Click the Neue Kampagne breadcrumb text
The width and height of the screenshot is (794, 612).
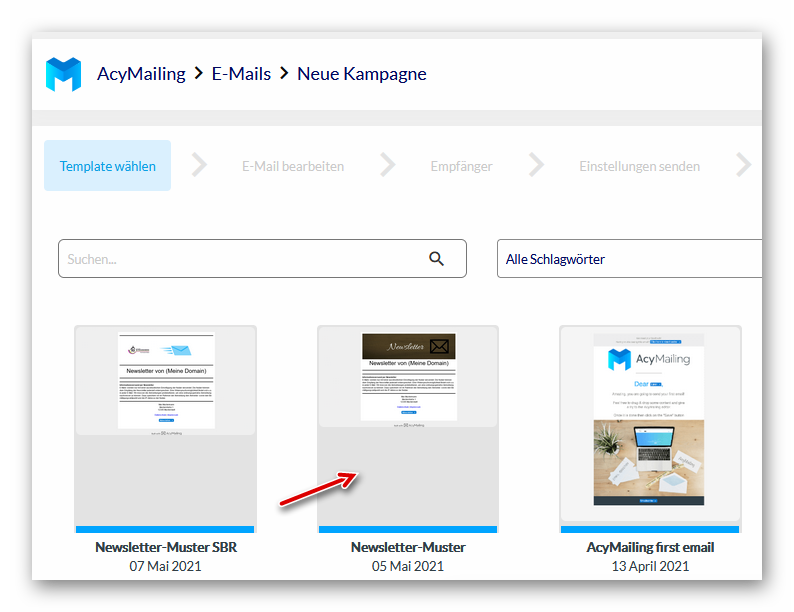(362, 74)
